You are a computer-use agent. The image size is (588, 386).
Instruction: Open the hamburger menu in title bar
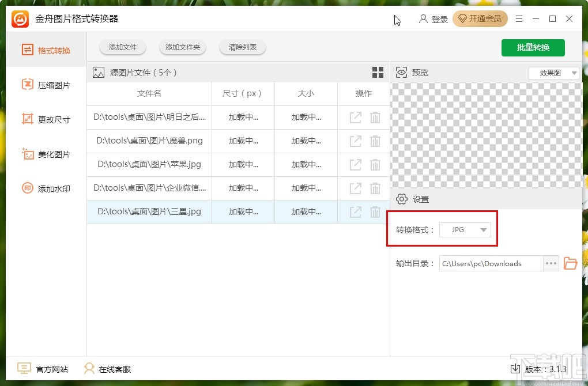pos(518,18)
